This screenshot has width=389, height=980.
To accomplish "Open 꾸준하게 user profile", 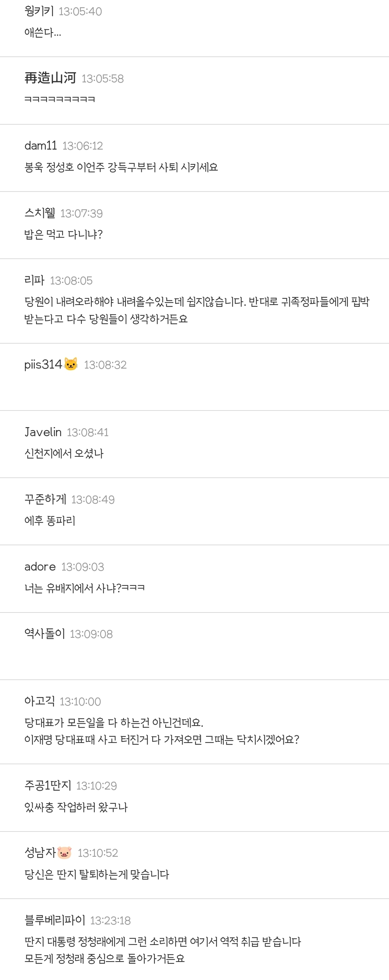I will [45, 499].
